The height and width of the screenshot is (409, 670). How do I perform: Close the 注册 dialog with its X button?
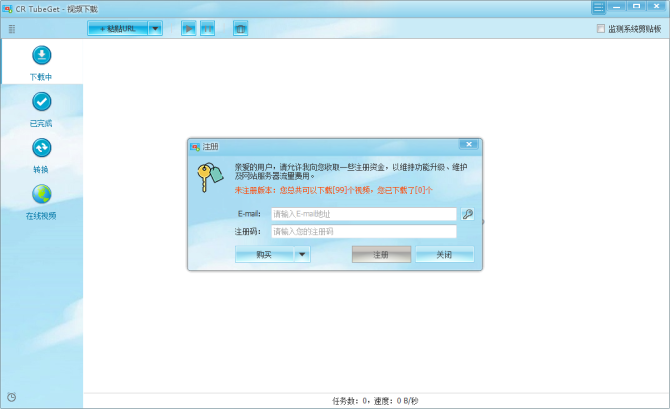(x=468, y=145)
